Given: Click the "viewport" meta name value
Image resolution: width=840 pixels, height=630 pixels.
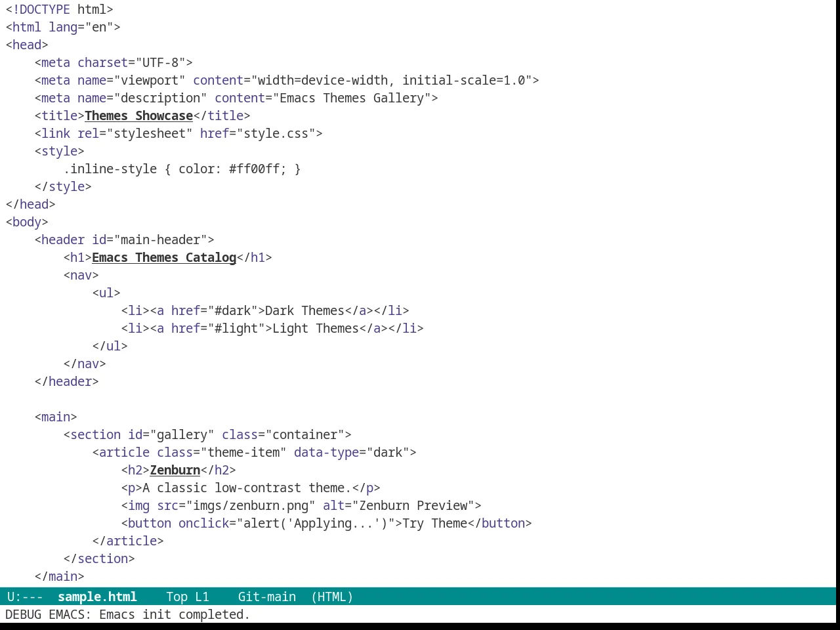Looking at the screenshot, I should pyautogui.click(x=150, y=80).
